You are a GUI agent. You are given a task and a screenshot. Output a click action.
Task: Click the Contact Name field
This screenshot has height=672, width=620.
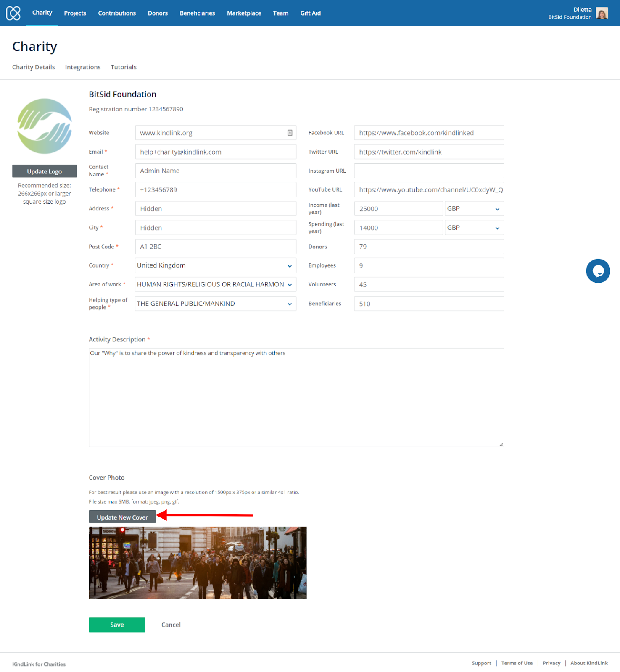pos(216,171)
